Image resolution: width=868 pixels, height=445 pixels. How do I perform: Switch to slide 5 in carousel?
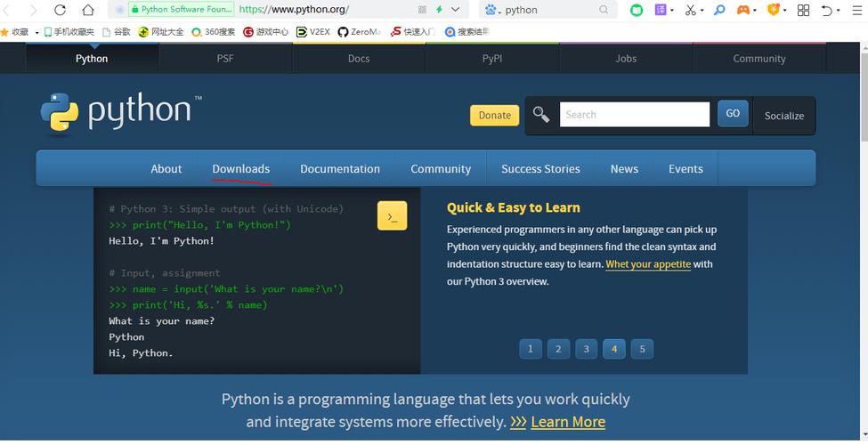tap(642, 349)
